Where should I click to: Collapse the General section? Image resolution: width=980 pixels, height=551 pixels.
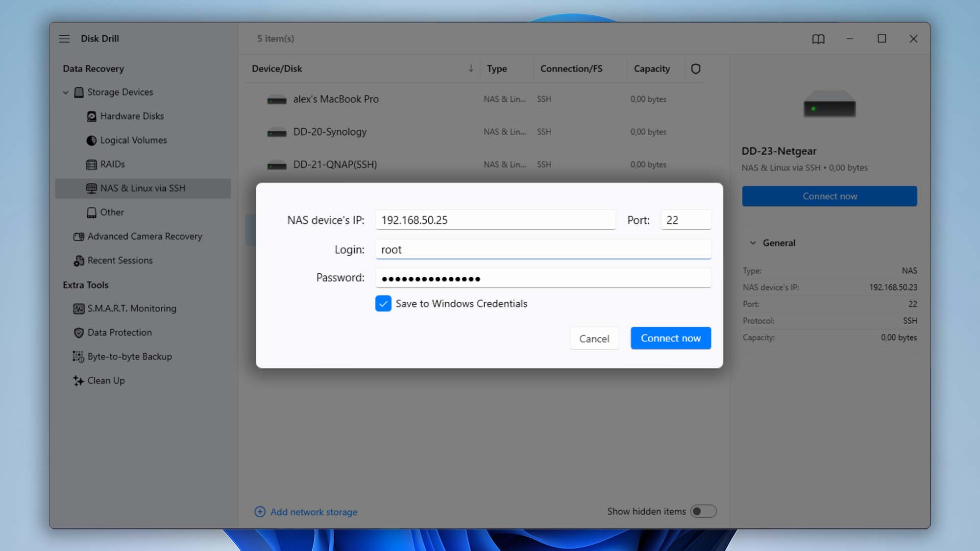[x=753, y=243]
